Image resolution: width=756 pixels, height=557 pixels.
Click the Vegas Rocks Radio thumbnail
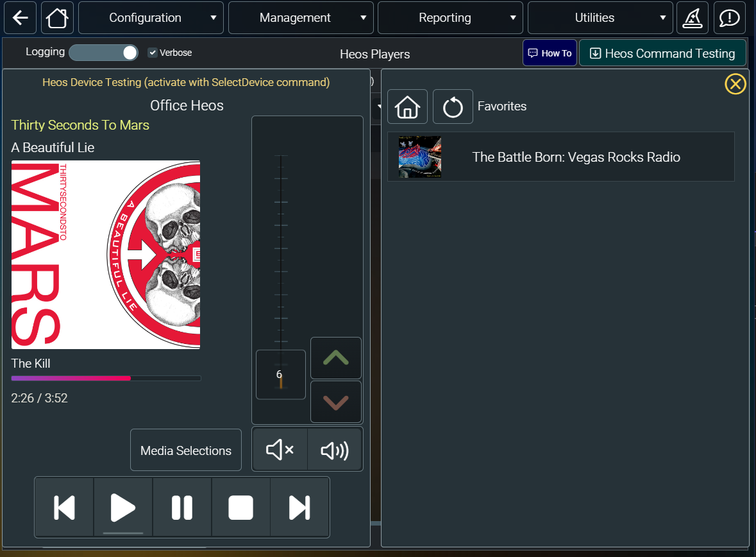coord(420,157)
